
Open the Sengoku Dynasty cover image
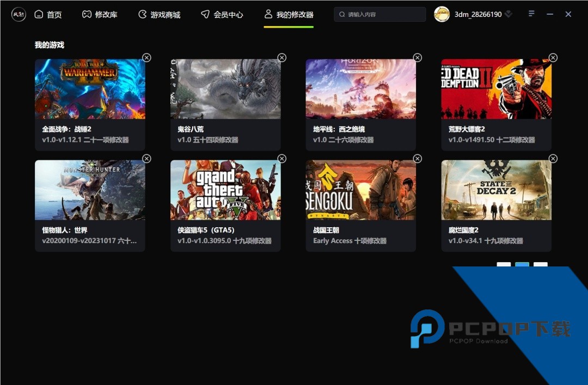[x=361, y=190]
